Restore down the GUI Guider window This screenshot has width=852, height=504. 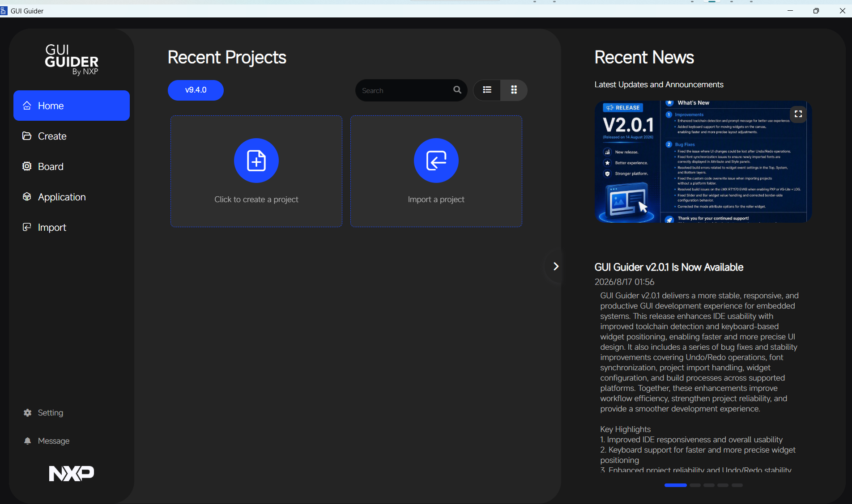pyautogui.click(x=816, y=11)
